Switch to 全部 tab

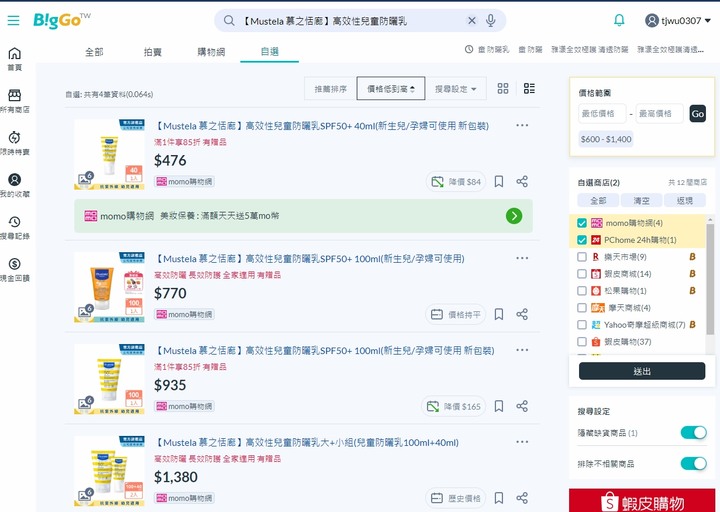[x=94, y=52]
